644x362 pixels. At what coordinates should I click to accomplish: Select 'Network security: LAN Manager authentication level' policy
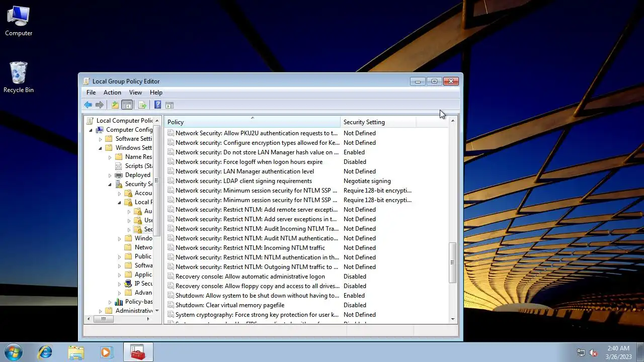(x=245, y=171)
